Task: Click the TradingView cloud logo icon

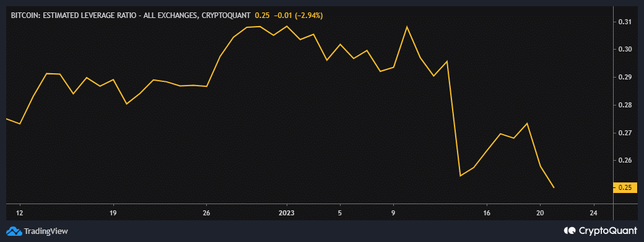Action: pyautogui.click(x=14, y=231)
